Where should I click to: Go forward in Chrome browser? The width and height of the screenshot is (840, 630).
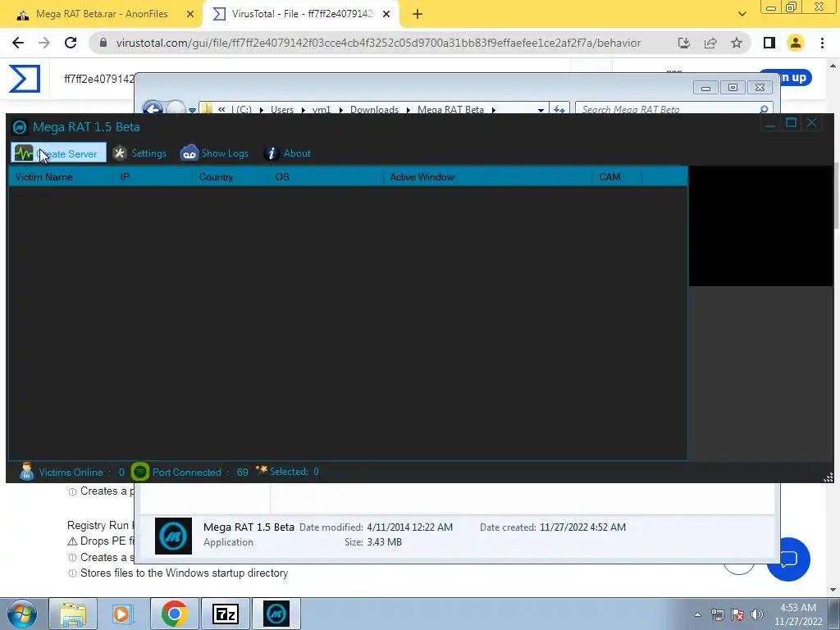coord(44,43)
